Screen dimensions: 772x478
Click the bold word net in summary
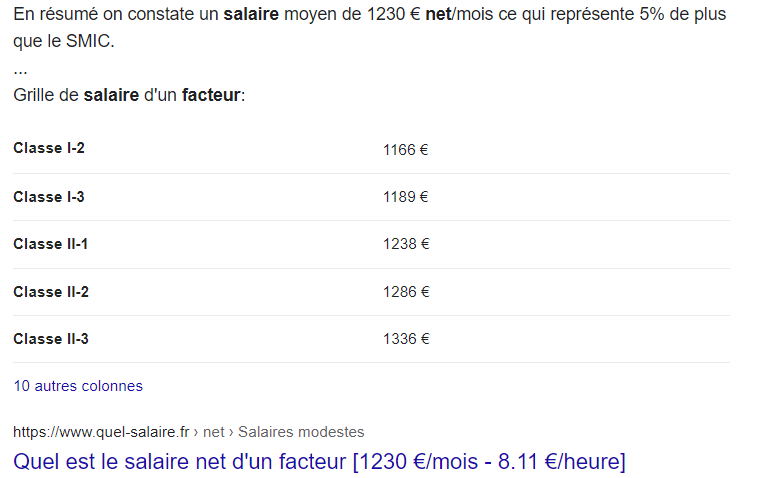(x=438, y=14)
